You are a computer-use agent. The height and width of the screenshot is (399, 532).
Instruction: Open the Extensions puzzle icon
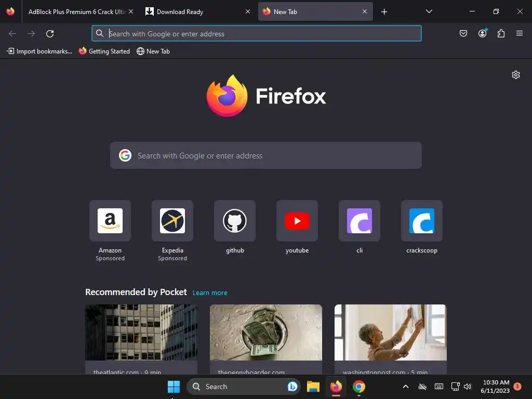(x=501, y=33)
